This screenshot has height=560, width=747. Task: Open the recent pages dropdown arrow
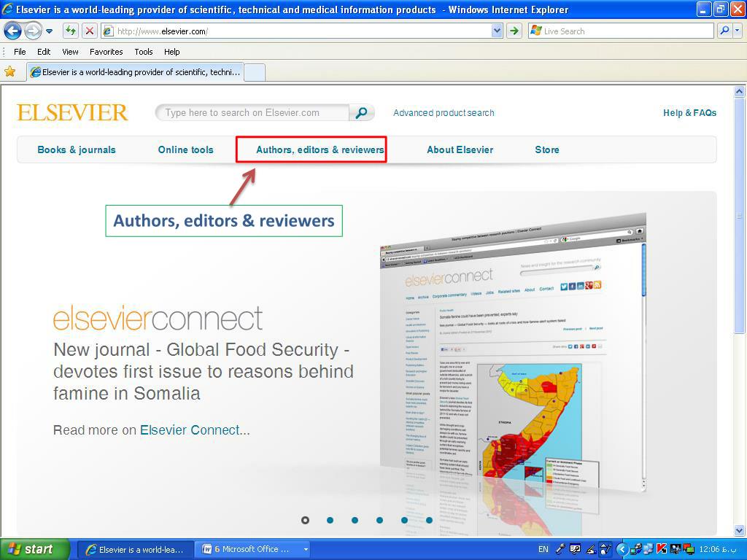(49, 31)
